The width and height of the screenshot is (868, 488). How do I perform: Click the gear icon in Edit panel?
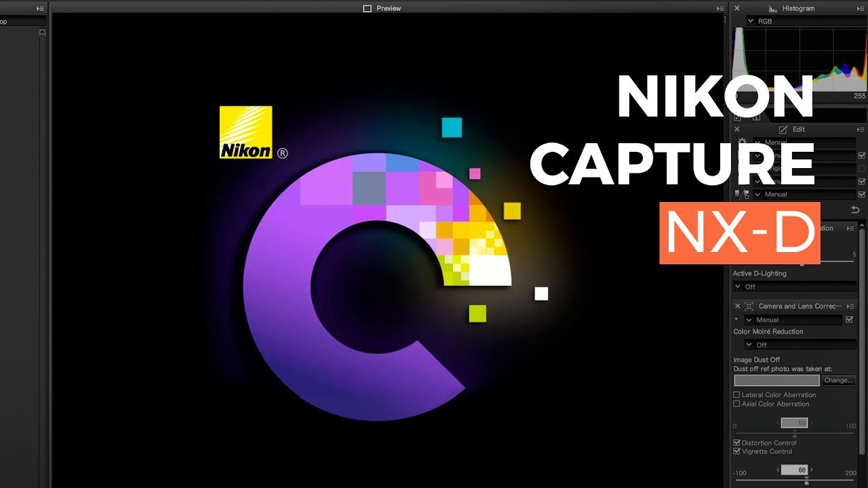pos(741,142)
